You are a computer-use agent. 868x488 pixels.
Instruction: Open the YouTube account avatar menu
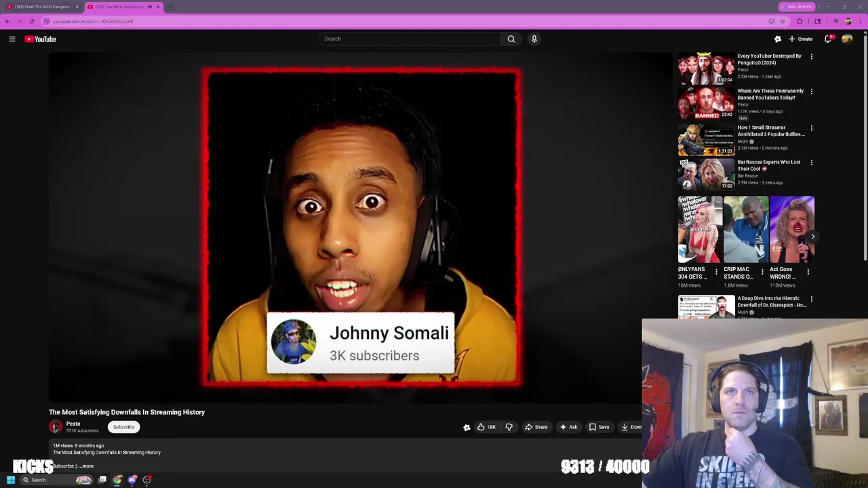(x=847, y=39)
